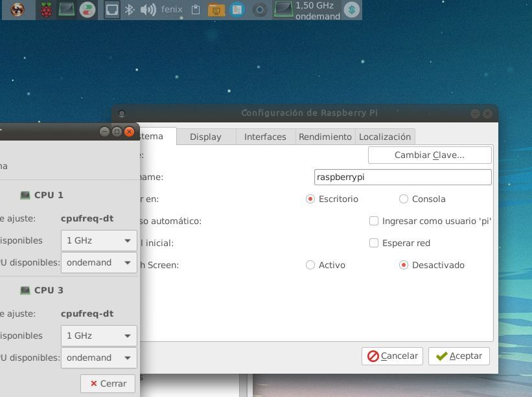
Task: Click the Bluetooth icon
Action: 129,10
